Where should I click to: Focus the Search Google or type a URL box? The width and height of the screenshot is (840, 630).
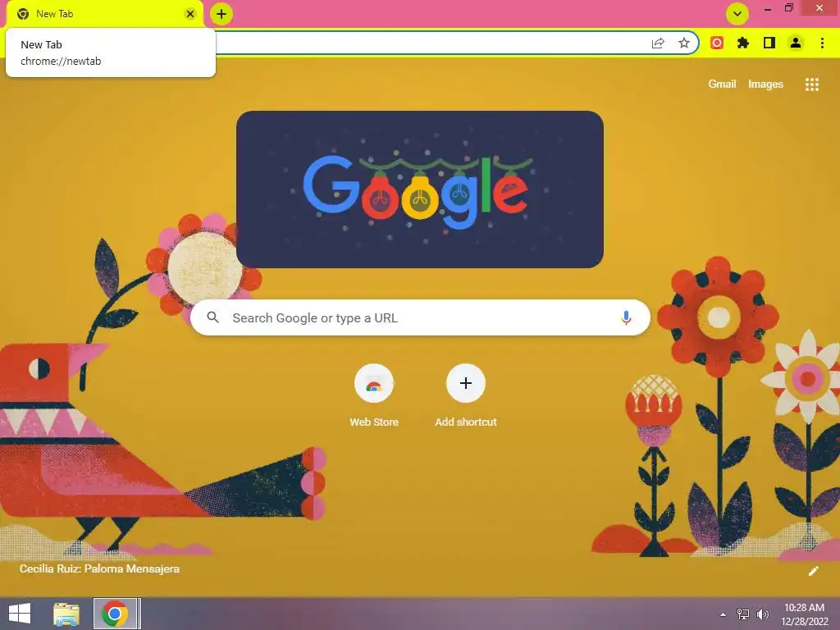421,317
